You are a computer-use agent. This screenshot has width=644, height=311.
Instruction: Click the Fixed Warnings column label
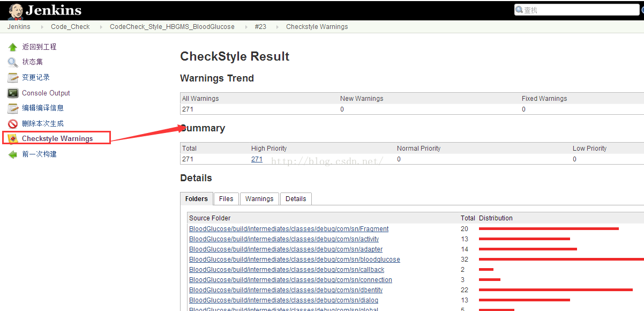[x=544, y=99]
